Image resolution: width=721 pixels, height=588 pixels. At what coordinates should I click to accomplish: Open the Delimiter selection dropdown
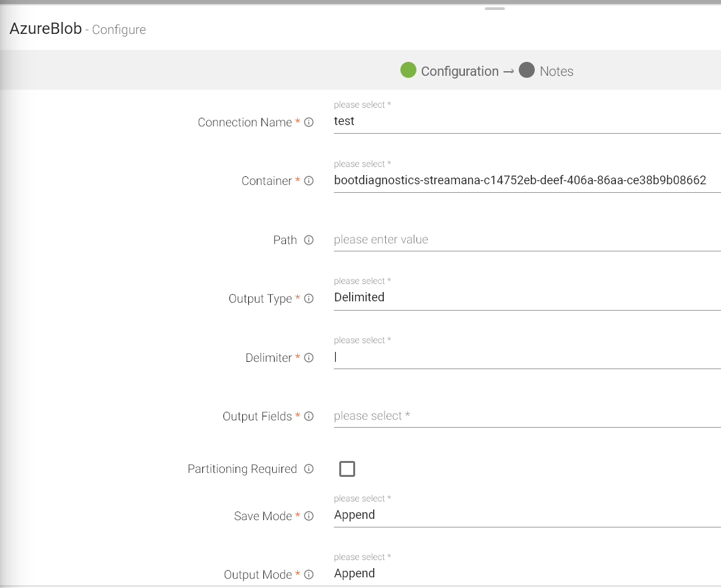point(525,357)
